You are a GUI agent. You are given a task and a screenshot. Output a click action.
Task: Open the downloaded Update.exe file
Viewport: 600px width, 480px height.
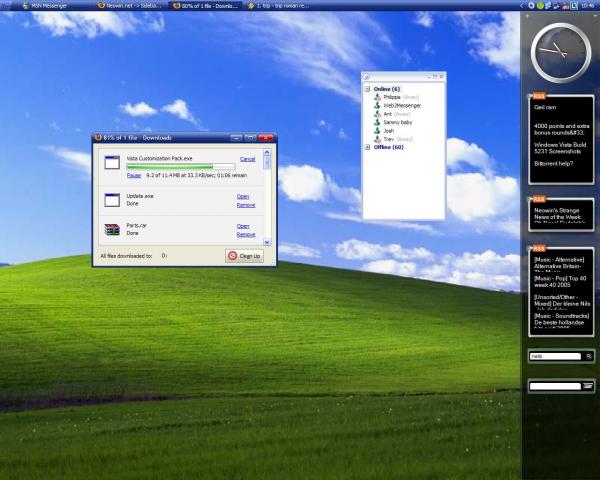242,196
